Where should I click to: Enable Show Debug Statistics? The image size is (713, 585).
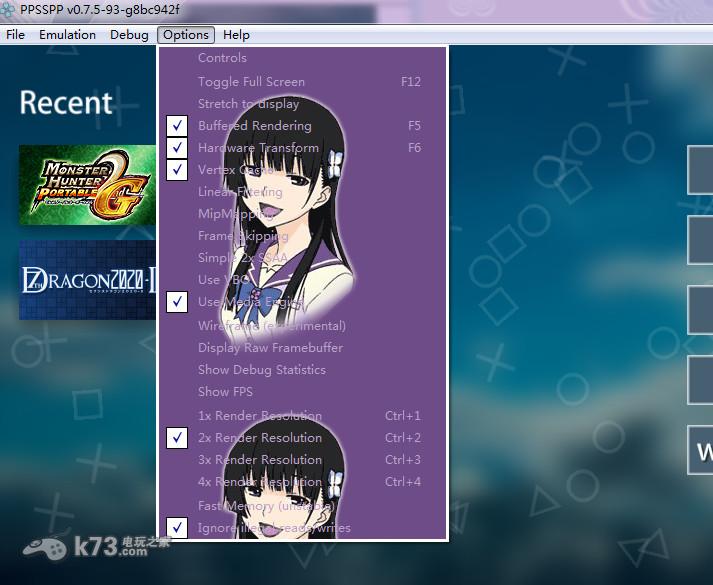[x=261, y=370]
